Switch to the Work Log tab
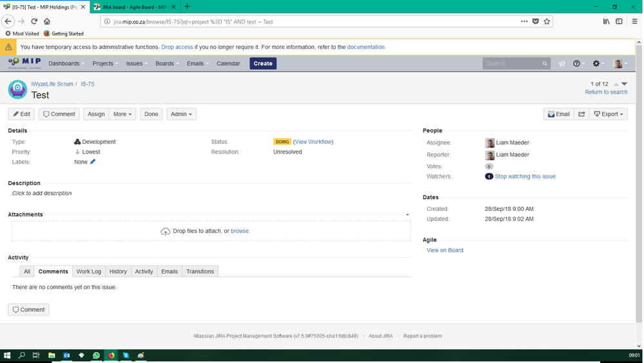 point(89,271)
